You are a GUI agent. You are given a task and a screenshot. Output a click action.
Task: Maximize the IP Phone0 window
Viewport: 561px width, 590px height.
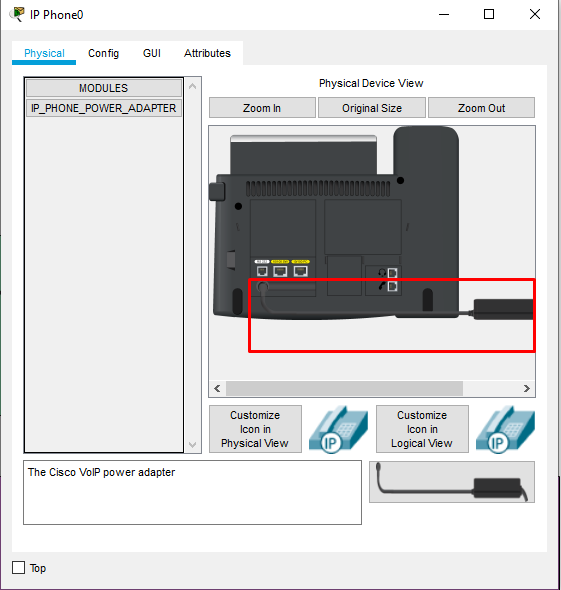[489, 15]
